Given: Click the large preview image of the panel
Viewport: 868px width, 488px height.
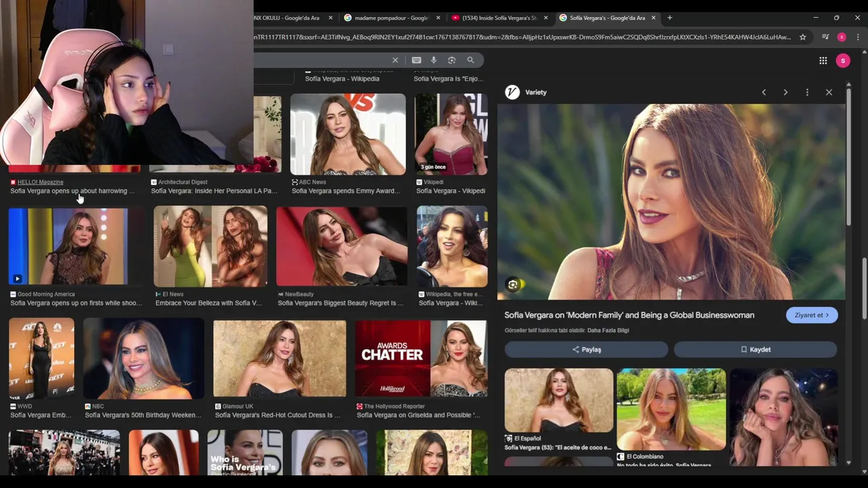Looking at the screenshot, I should [x=671, y=202].
